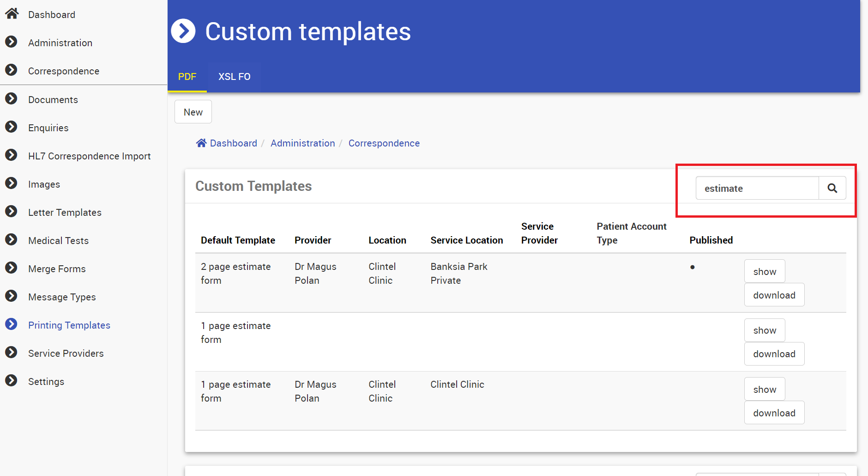Screen dimensions: 868x476
Task: Click the 'Custom Templates' panel heading
Action: (253, 186)
